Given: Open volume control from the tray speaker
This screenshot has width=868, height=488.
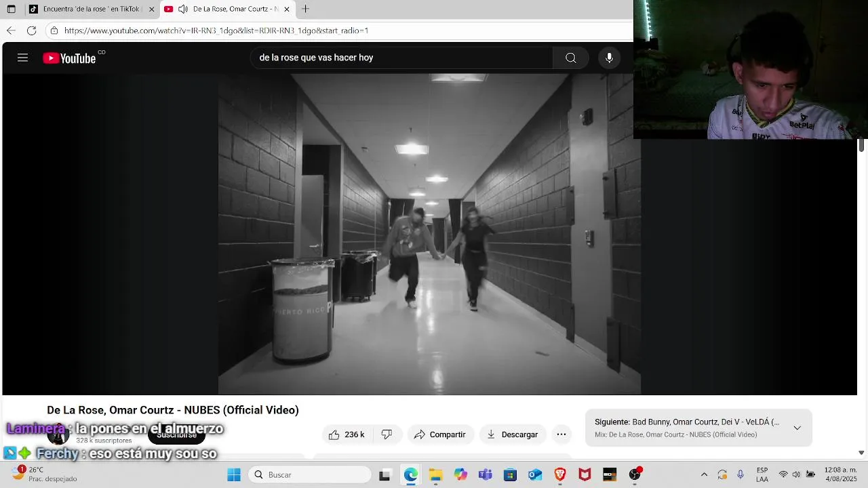Looking at the screenshot, I should [796, 475].
